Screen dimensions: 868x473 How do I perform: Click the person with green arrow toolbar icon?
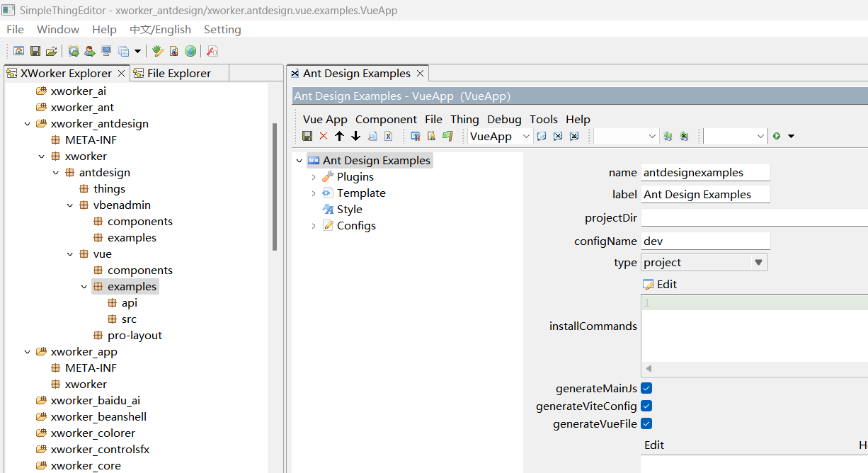(90, 51)
